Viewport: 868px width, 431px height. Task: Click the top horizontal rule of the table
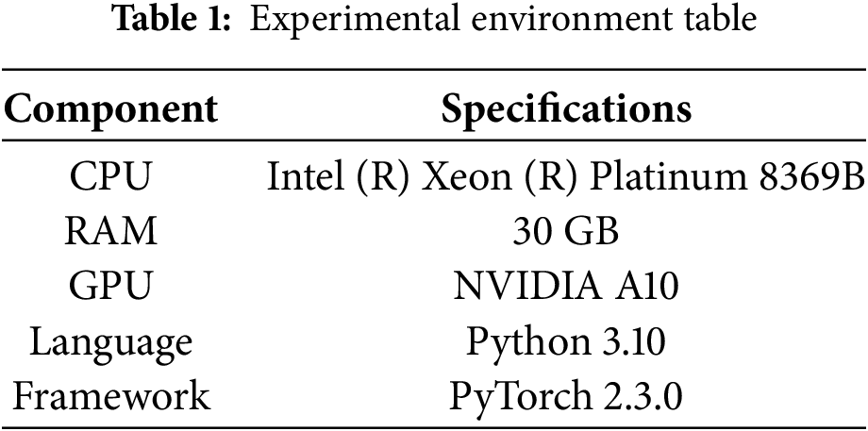coord(434,70)
